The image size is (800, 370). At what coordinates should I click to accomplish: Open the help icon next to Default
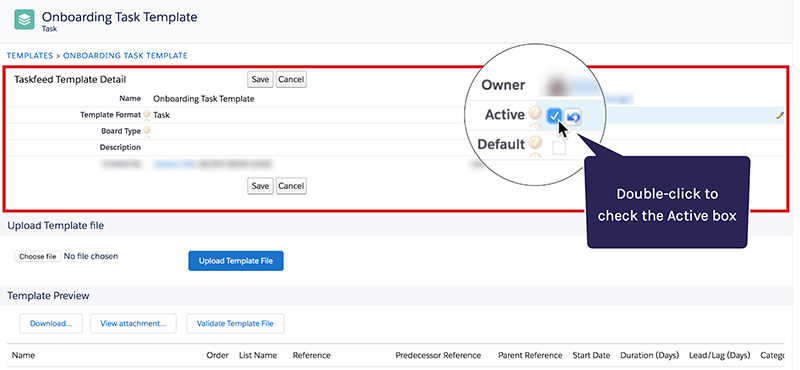click(x=535, y=142)
